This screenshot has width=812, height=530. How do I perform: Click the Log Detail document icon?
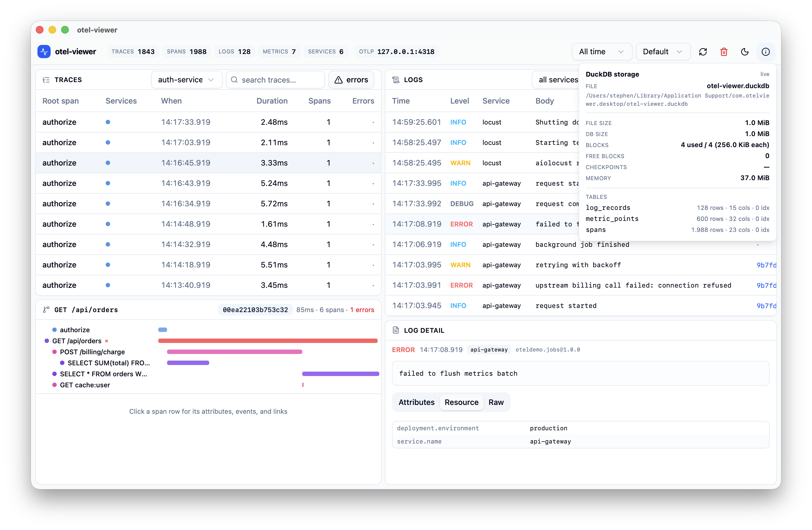396,330
